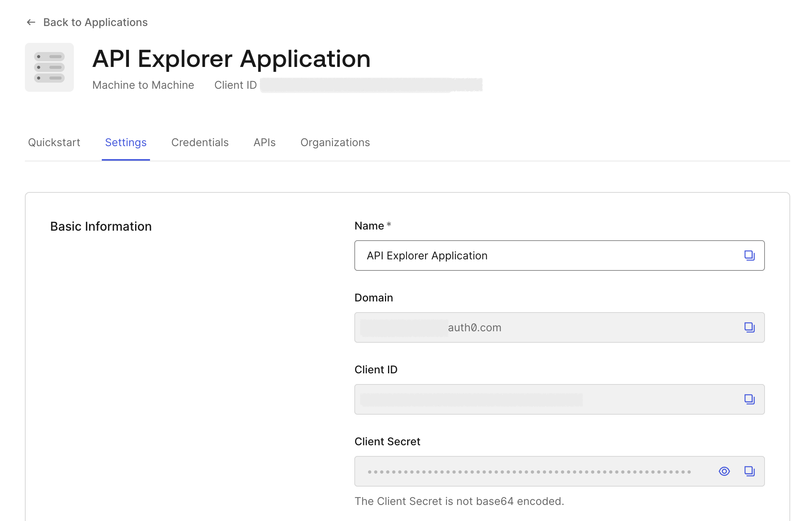Screen dimensions: 812x521
Task: Edit the Name input field
Action: pyautogui.click(x=559, y=256)
